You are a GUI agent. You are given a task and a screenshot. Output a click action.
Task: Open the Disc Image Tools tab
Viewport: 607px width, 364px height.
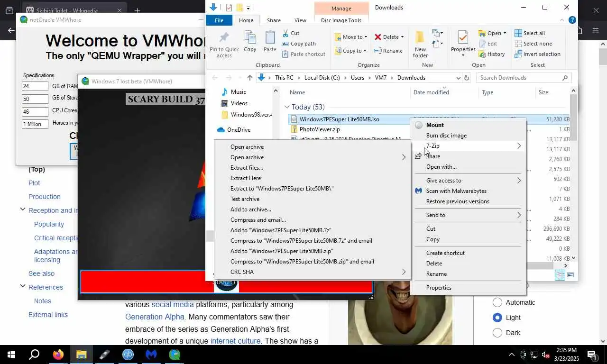click(341, 20)
